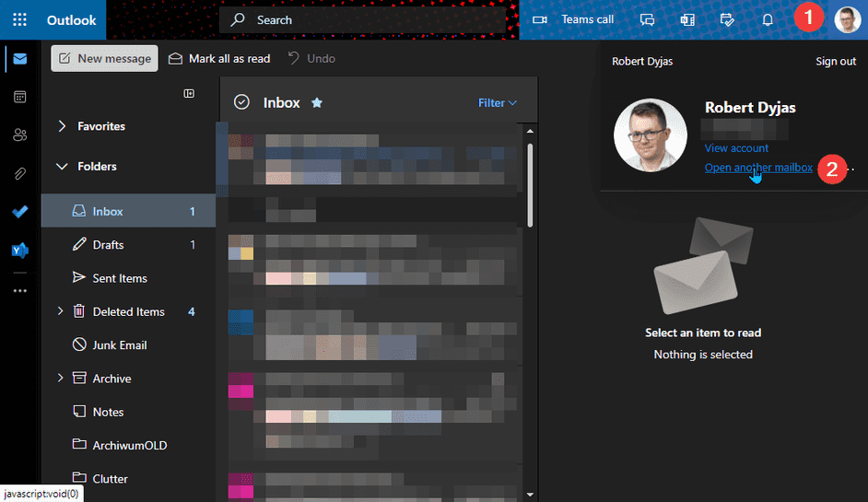Click the Drafts unread count 1

click(x=193, y=245)
